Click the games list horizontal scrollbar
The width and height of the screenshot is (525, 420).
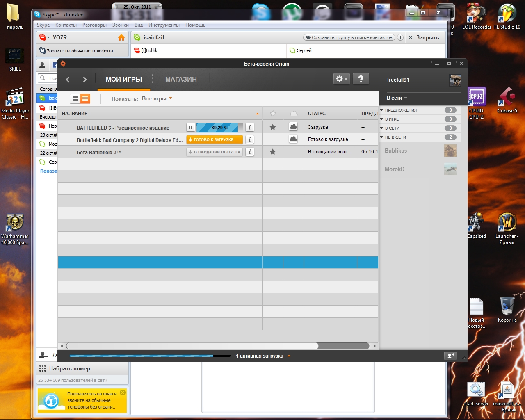pyautogui.click(x=192, y=346)
